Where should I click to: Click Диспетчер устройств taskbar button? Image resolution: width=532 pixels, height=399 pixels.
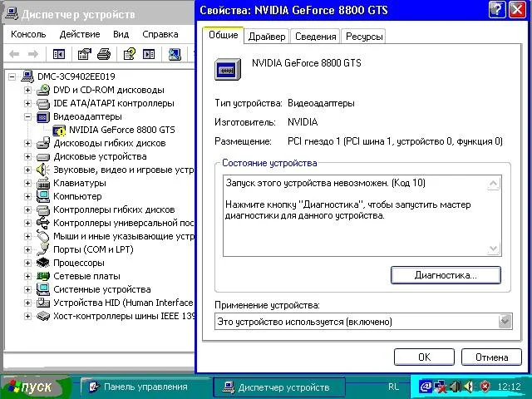(x=279, y=387)
